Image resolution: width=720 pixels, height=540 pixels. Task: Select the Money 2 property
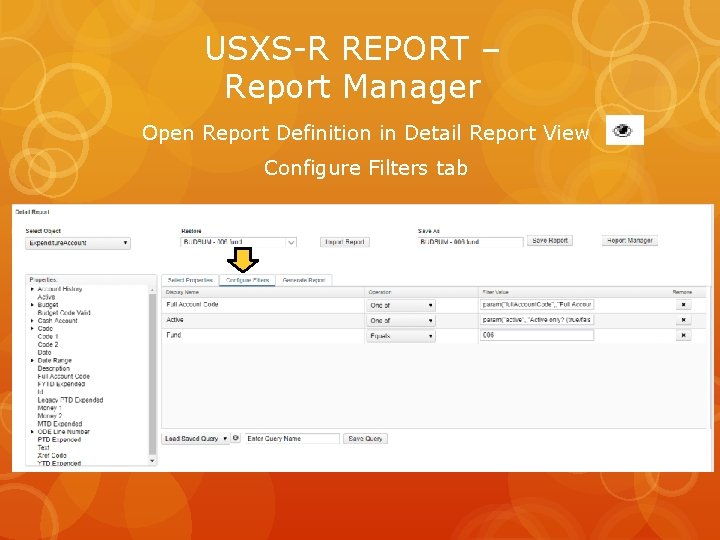coord(50,416)
